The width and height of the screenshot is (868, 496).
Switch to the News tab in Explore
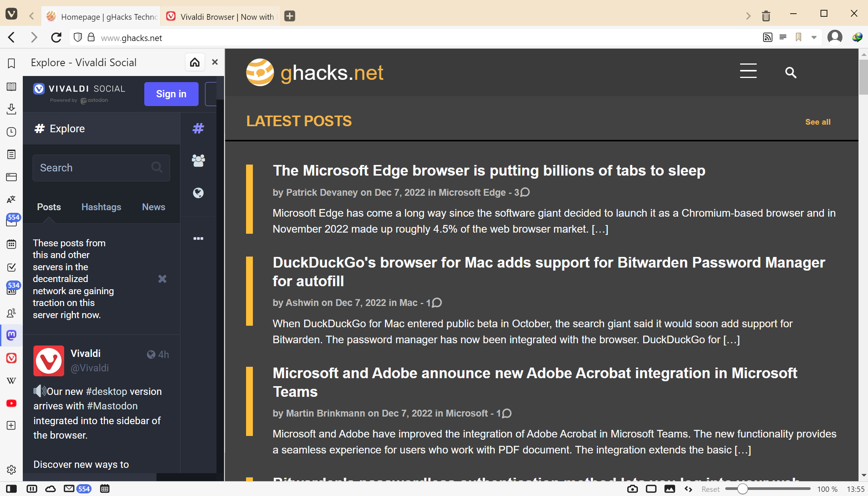click(x=154, y=206)
